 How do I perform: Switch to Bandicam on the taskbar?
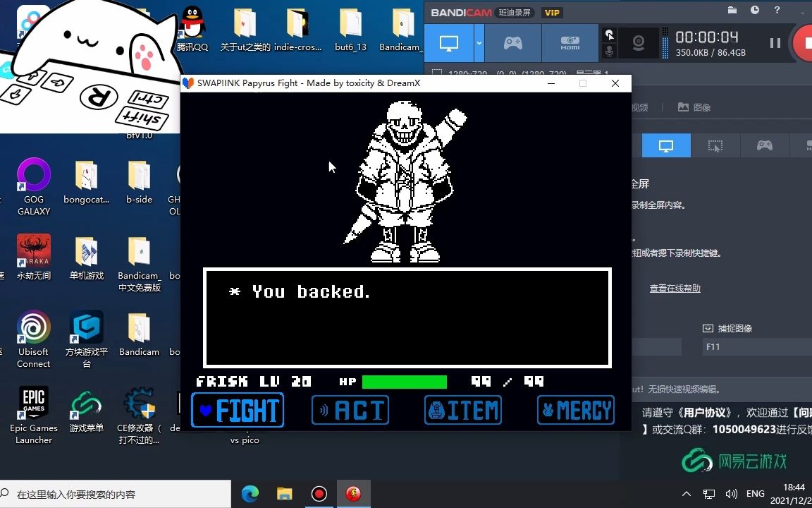click(319, 494)
